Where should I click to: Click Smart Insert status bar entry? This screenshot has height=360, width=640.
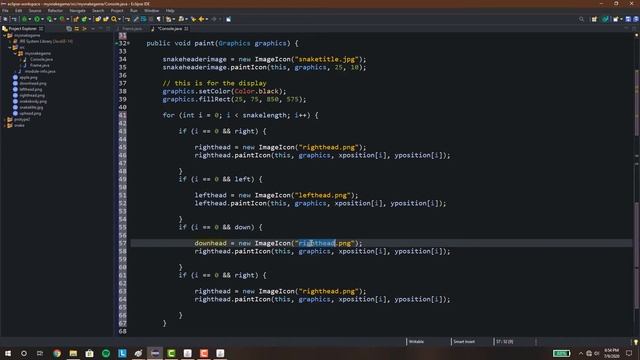click(x=464, y=342)
